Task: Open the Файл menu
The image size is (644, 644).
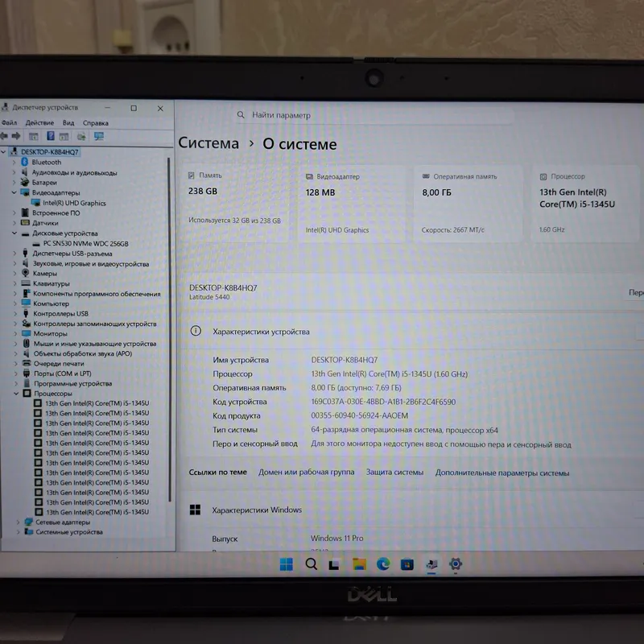Action: pyautogui.click(x=9, y=122)
